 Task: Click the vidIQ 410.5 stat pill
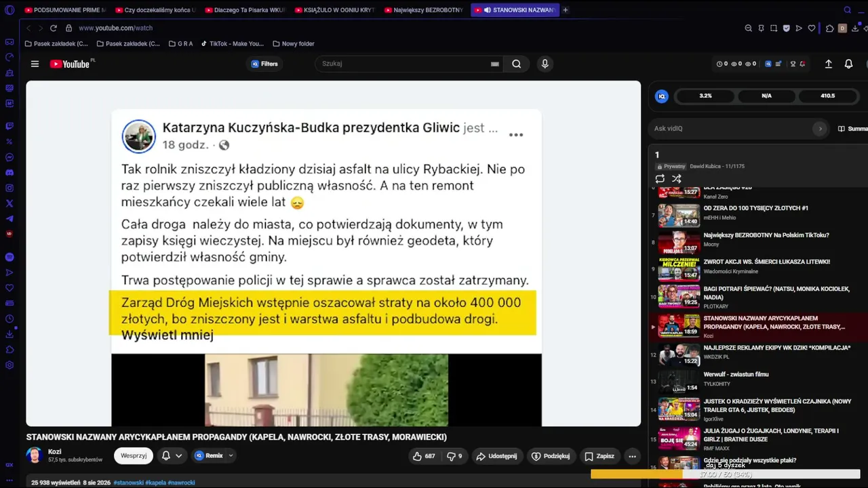click(828, 96)
